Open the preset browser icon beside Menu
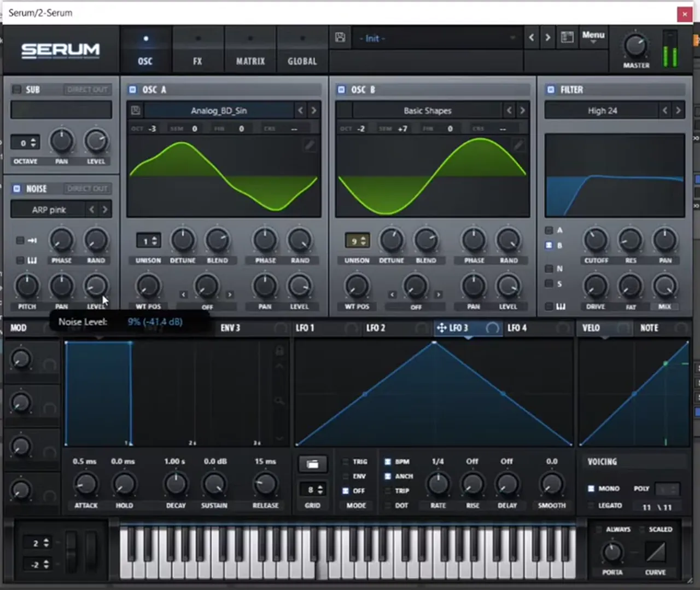This screenshot has height=590, width=700. point(567,37)
